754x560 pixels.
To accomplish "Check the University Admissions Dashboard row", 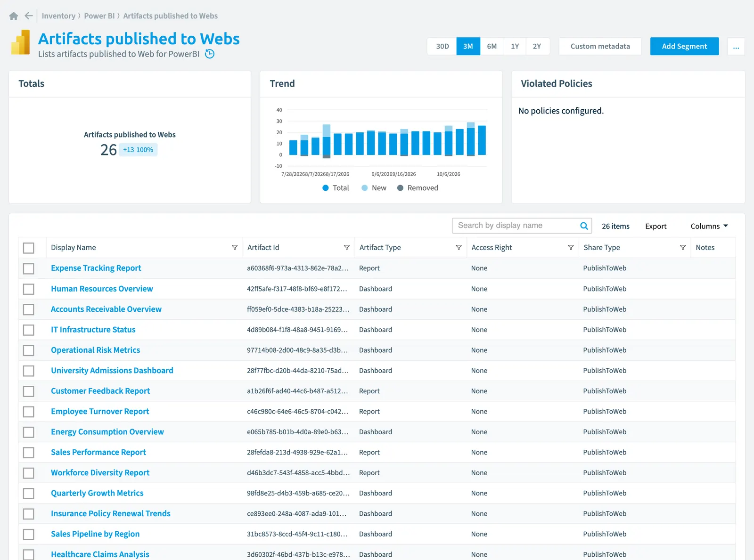I will 29,371.
